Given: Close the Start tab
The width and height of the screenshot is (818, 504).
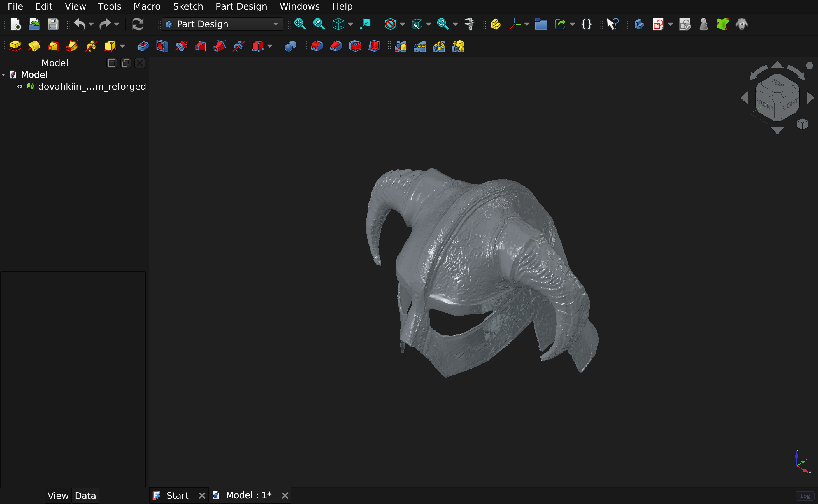Looking at the screenshot, I should coord(202,496).
